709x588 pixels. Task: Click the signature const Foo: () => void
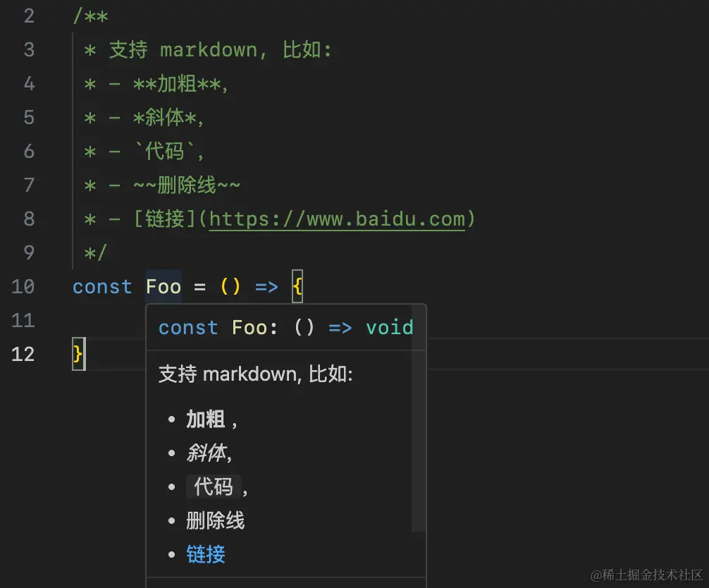tap(285, 327)
